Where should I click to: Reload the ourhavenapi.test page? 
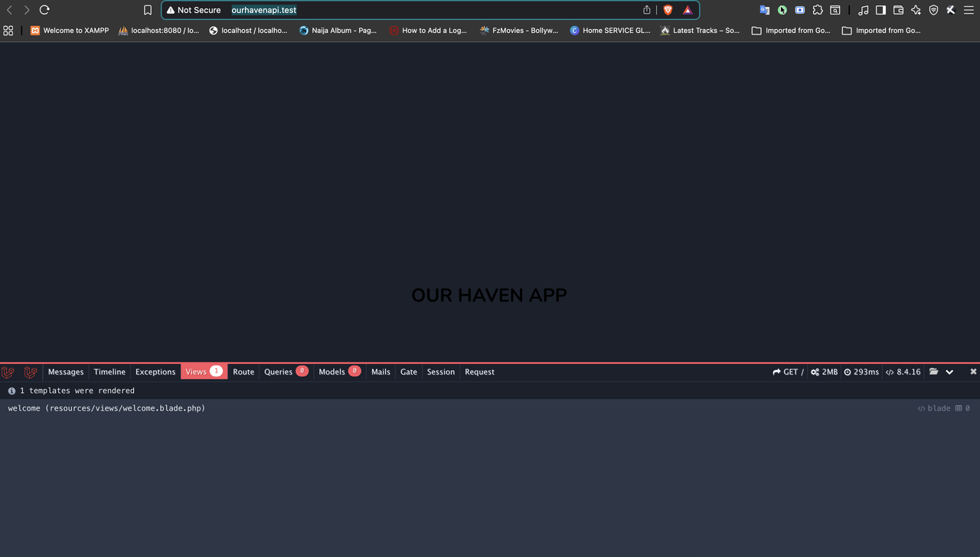click(44, 10)
